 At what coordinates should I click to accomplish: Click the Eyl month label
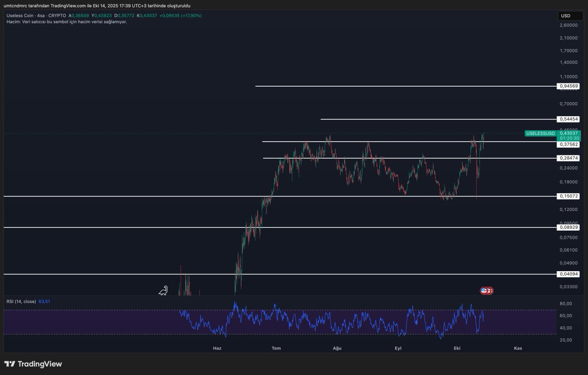[x=398, y=348]
